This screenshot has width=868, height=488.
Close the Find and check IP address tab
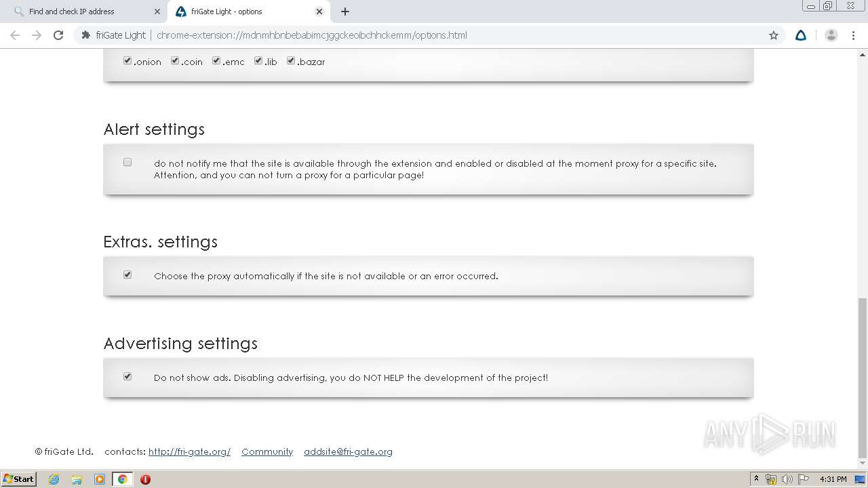[157, 12]
